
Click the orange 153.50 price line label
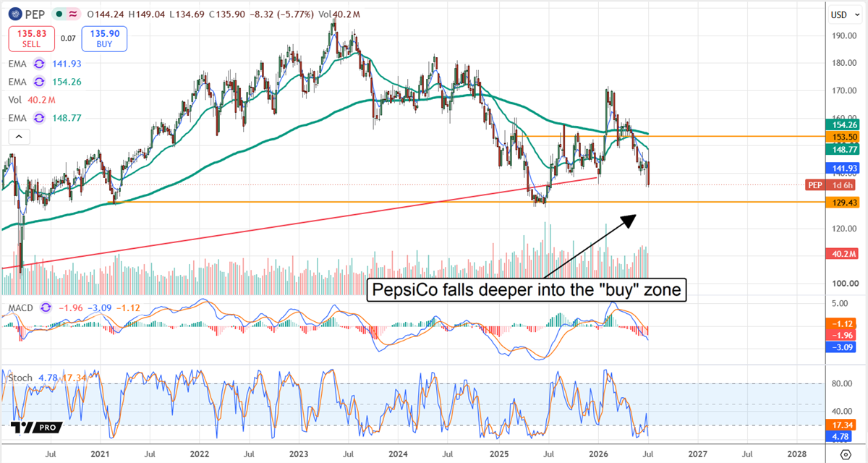click(x=843, y=136)
